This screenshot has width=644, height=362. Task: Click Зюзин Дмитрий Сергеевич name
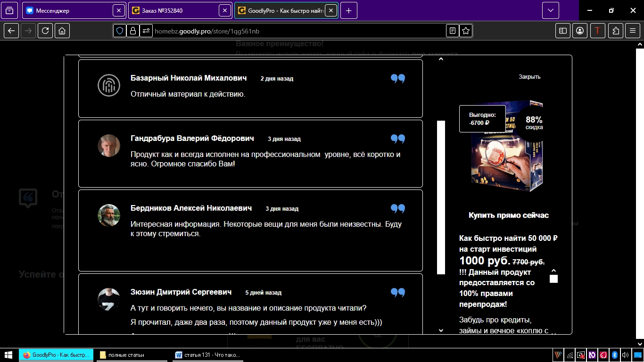click(181, 292)
